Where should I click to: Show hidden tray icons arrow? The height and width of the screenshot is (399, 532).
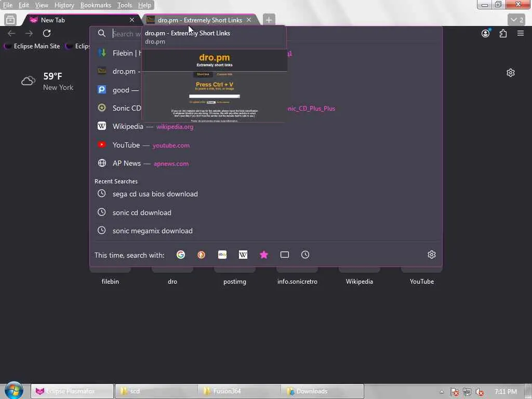[442, 392]
